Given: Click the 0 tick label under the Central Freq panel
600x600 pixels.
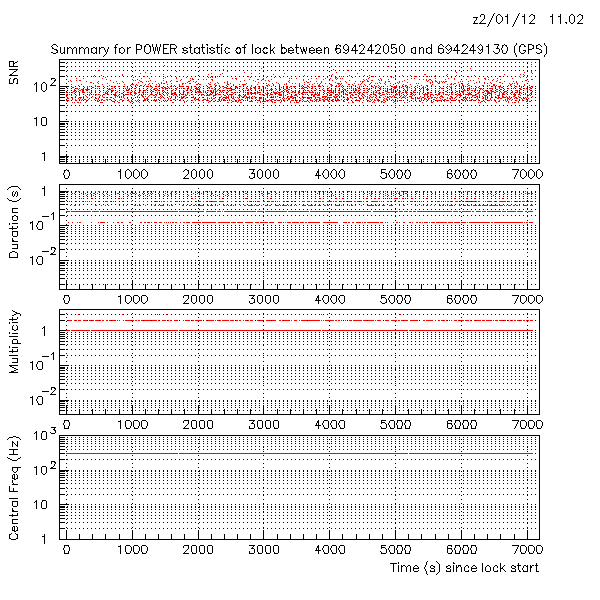Looking at the screenshot, I should [66, 550].
